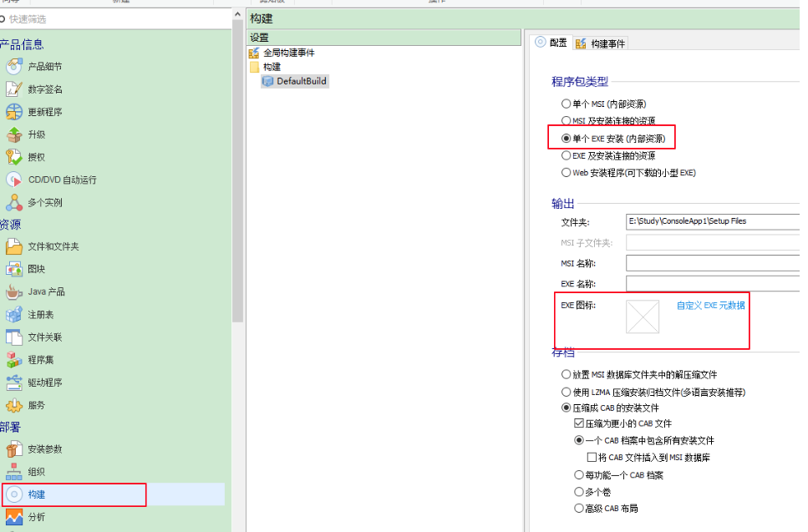This screenshot has height=532, width=808.
Task: Click the 产品信息 section heading
Action: point(22,44)
